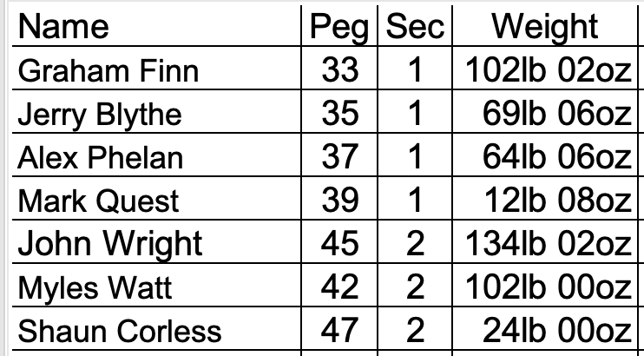The height and width of the screenshot is (356, 644).
Task: Click peg number 47 cell
Action: pyautogui.click(x=339, y=329)
